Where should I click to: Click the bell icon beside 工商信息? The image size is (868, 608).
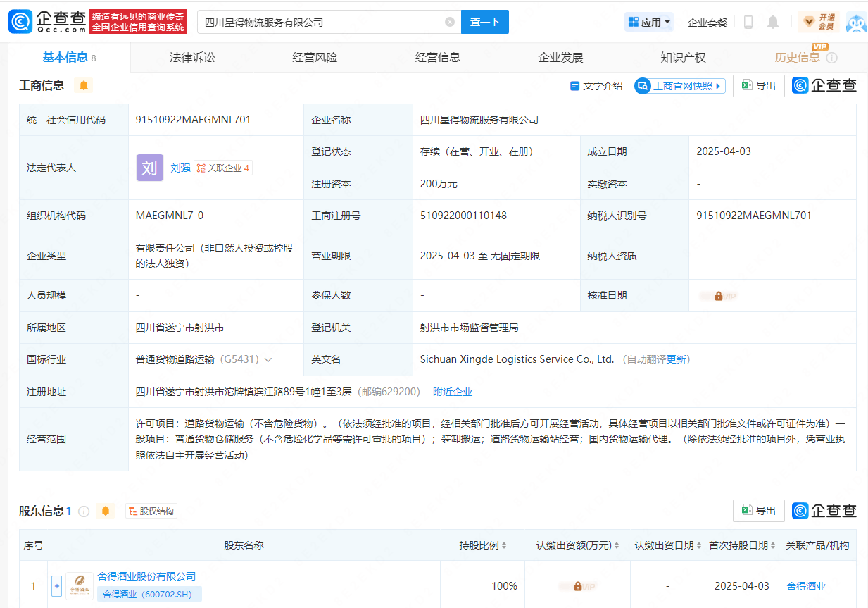[x=84, y=85]
